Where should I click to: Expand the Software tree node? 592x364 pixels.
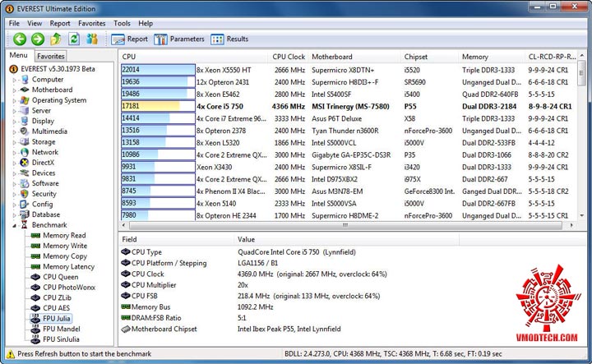click(14, 184)
